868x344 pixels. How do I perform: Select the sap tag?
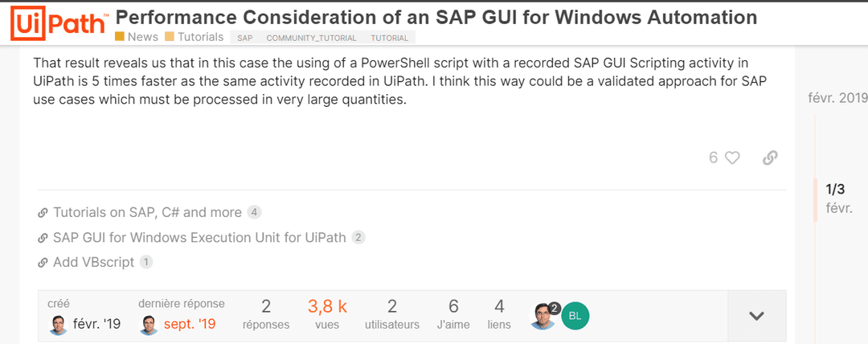(245, 38)
